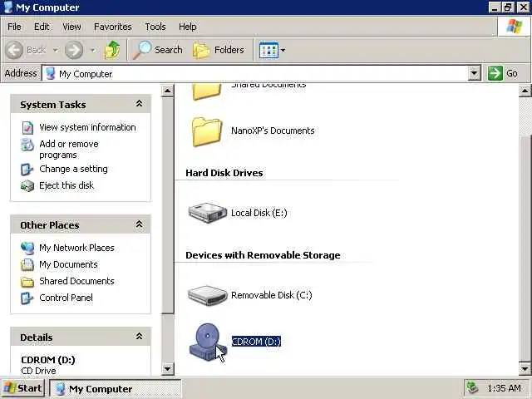The width and height of the screenshot is (532, 399).
Task: Open the Back button history dropdown arrow
Action: [56, 50]
